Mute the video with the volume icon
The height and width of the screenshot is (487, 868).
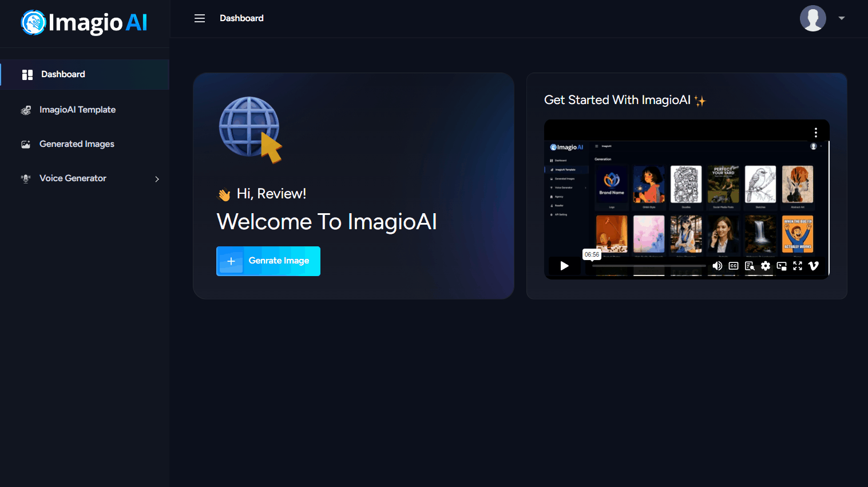pos(718,266)
